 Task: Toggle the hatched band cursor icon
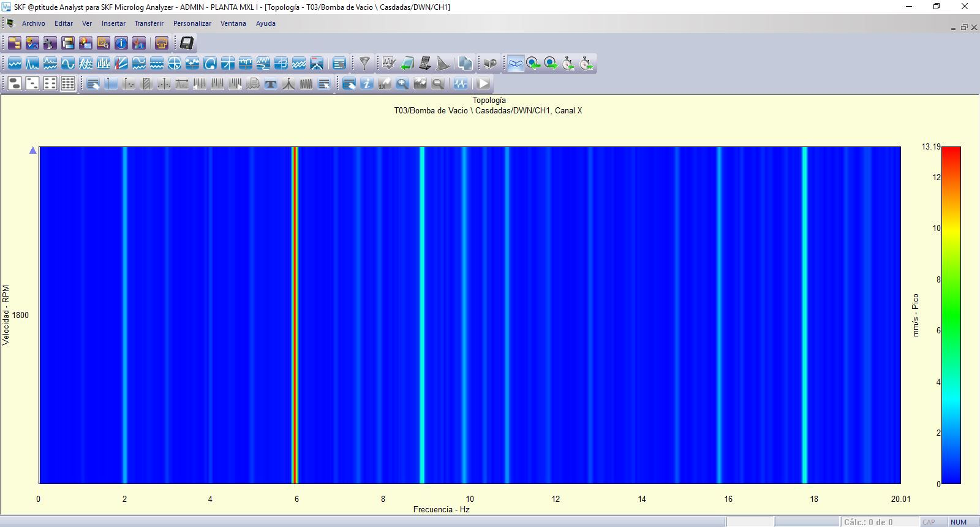coord(146,83)
